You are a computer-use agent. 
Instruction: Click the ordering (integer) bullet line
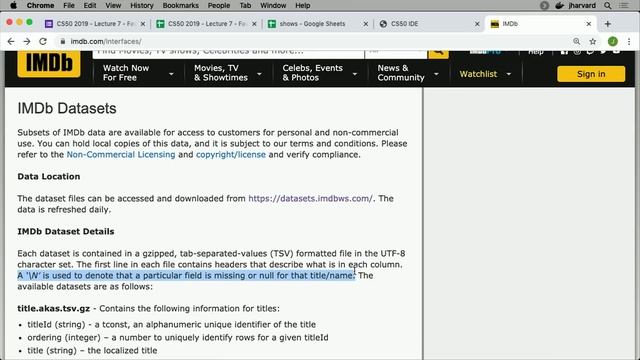(178, 338)
